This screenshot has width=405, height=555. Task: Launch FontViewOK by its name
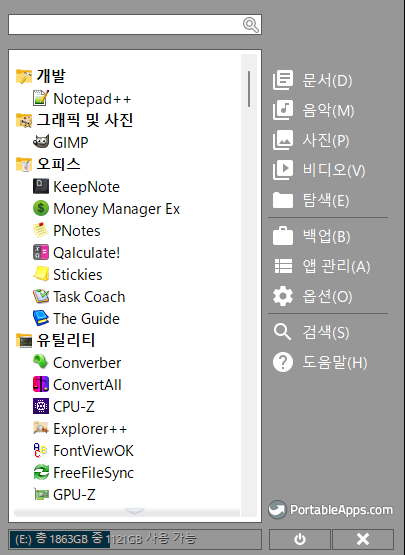pos(93,451)
